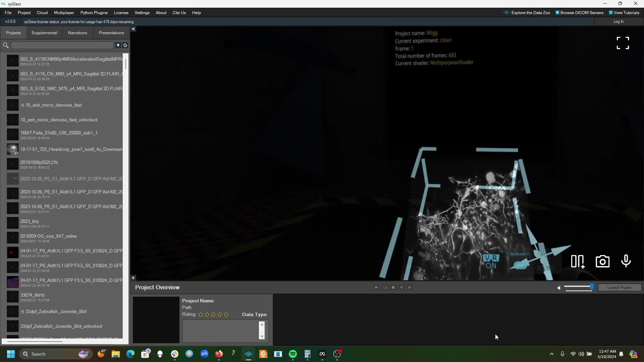Open Zoom from the taskbar

(204, 354)
